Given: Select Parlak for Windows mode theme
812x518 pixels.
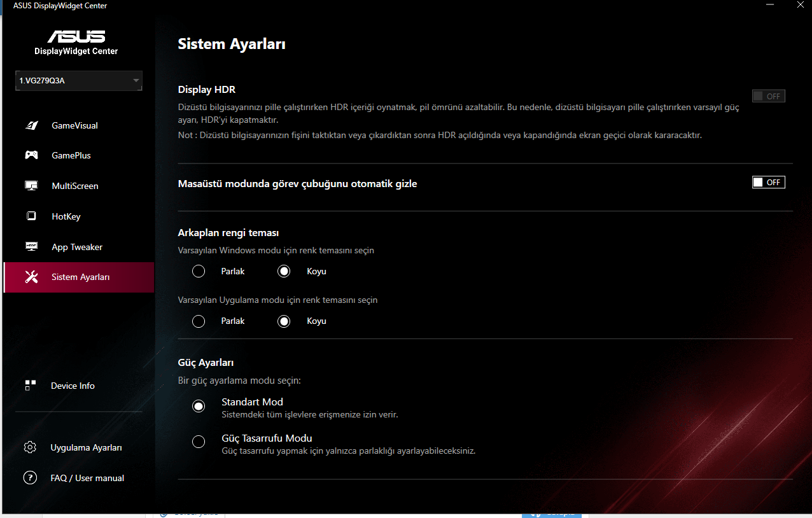Looking at the screenshot, I should (x=199, y=271).
